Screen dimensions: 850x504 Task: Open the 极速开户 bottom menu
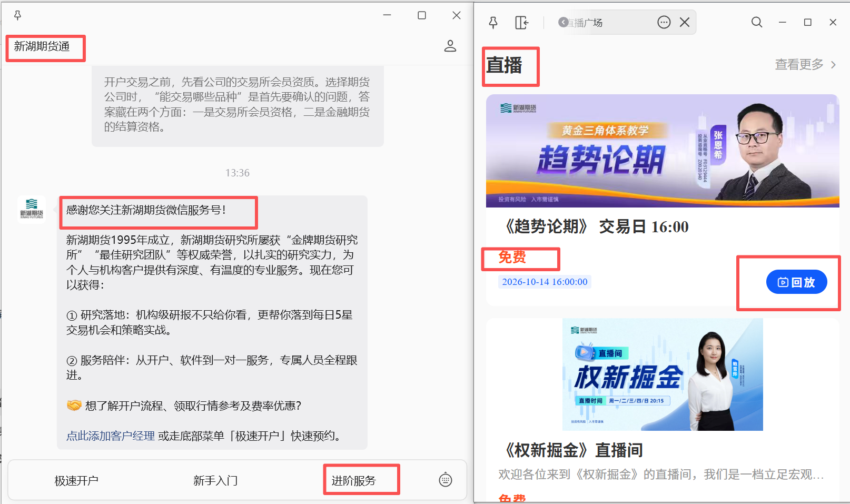[x=76, y=480]
